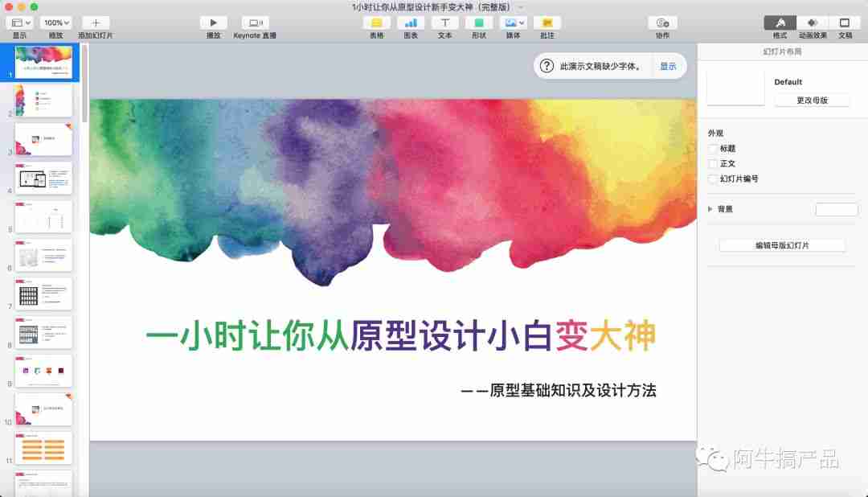Expand the 背景 disclosure triangle
Screen dimensions: 868x497
point(710,208)
